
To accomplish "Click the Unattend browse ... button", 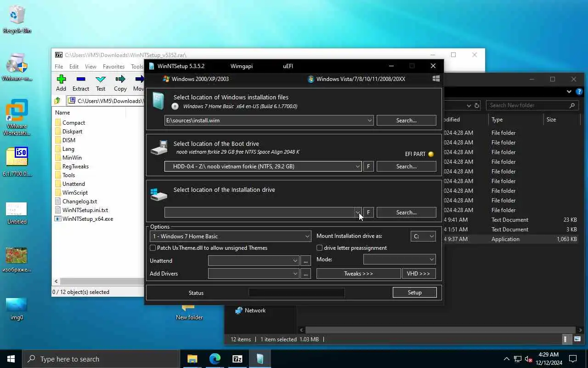I will (x=305, y=261).
